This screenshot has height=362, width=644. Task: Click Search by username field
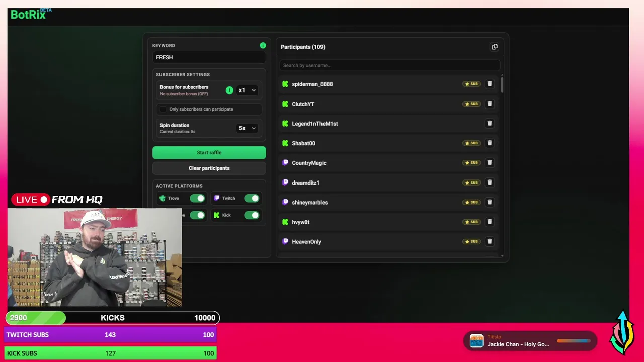pos(390,65)
